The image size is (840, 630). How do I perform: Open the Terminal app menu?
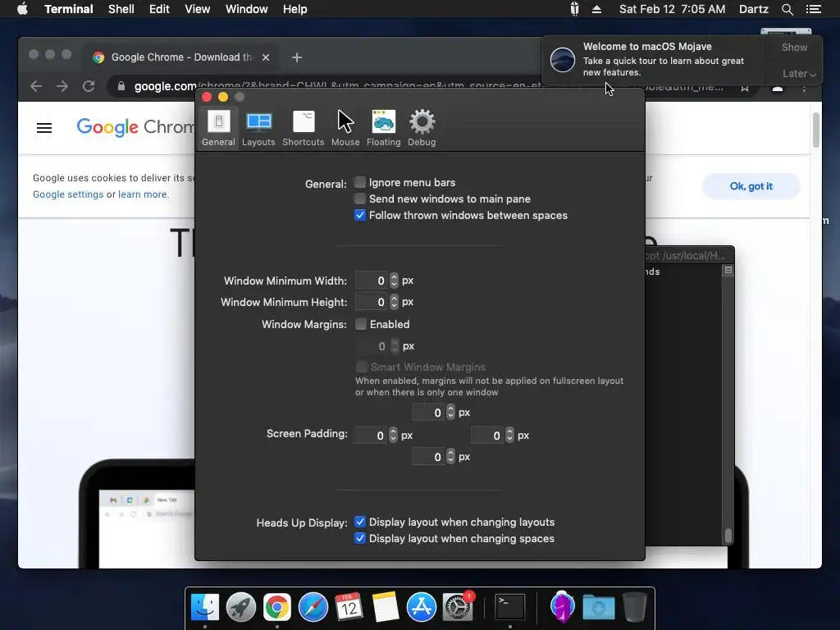[x=69, y=9]
